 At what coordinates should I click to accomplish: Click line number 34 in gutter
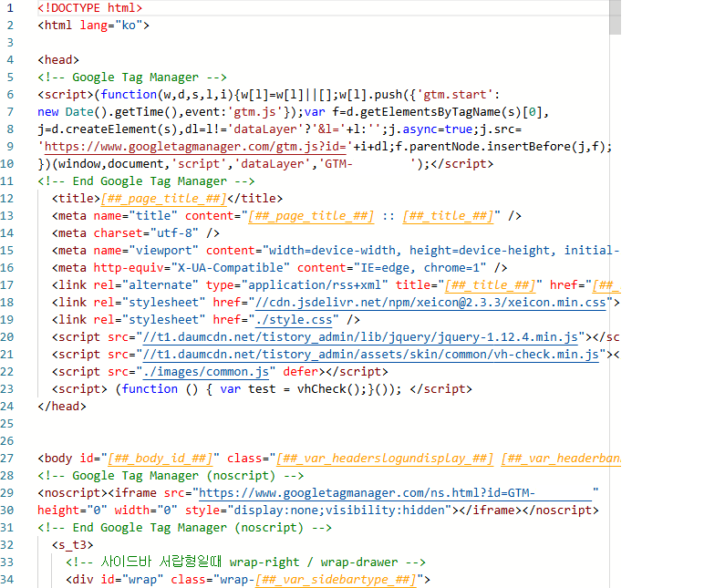(x=7, y=580)
